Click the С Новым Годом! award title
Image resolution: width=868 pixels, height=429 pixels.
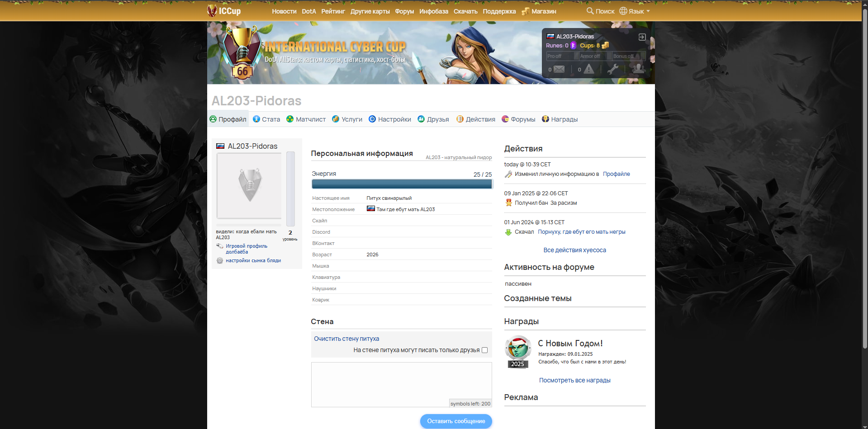(570, 343)
